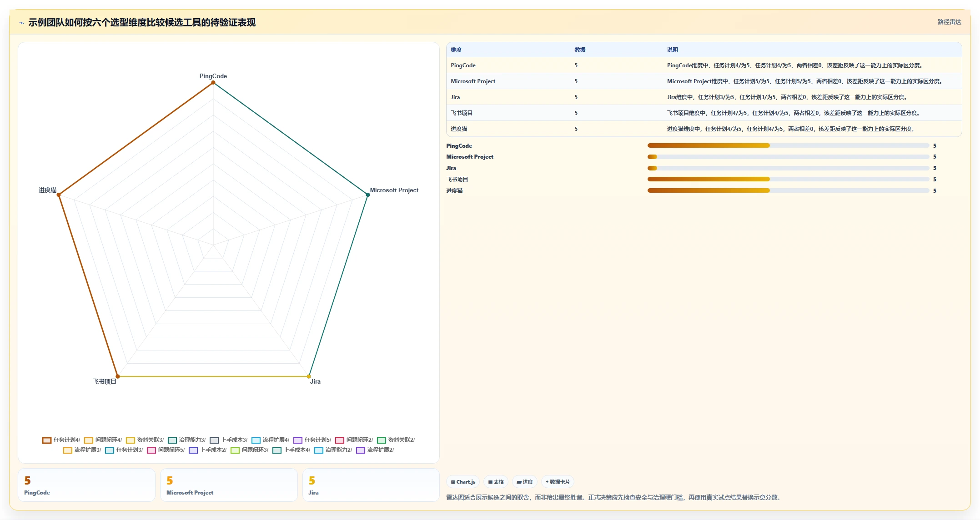Toggle the 治理能力3/ legend entry
Screen dimensions: 980x520
click(186, 440)
